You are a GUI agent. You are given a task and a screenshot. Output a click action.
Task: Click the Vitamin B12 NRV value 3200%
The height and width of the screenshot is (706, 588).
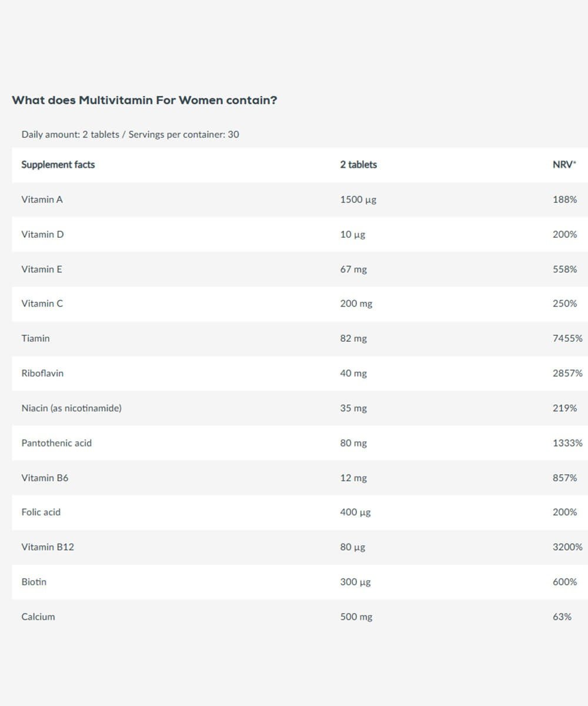[x=567, y=547]
